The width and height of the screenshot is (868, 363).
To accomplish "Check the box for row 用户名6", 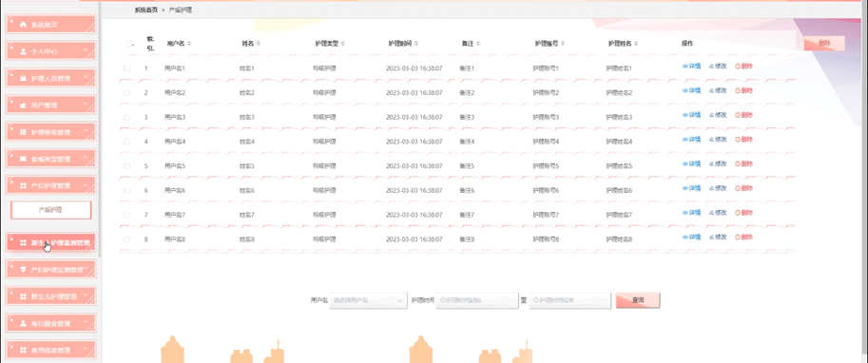I will 126,190.
